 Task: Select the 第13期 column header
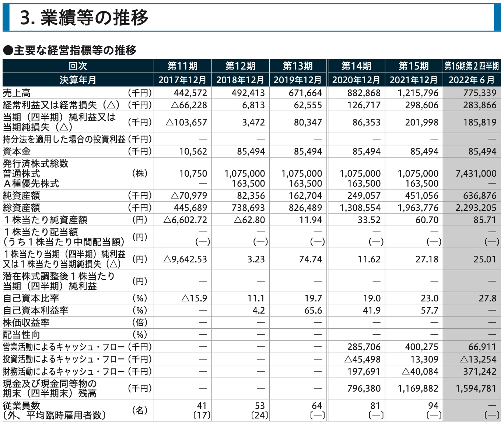(x=298, y=66)
